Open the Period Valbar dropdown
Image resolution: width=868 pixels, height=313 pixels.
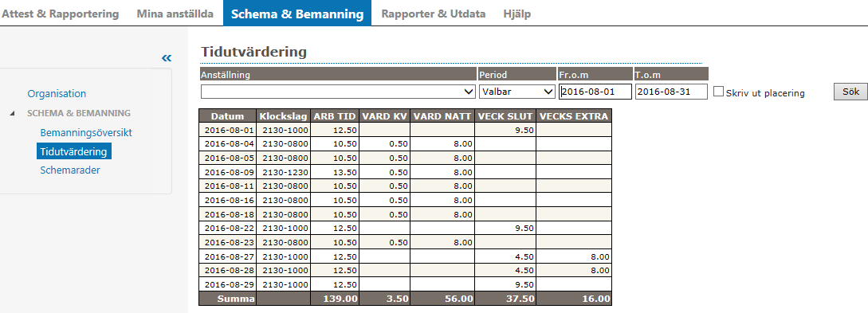tap(517, 92)
